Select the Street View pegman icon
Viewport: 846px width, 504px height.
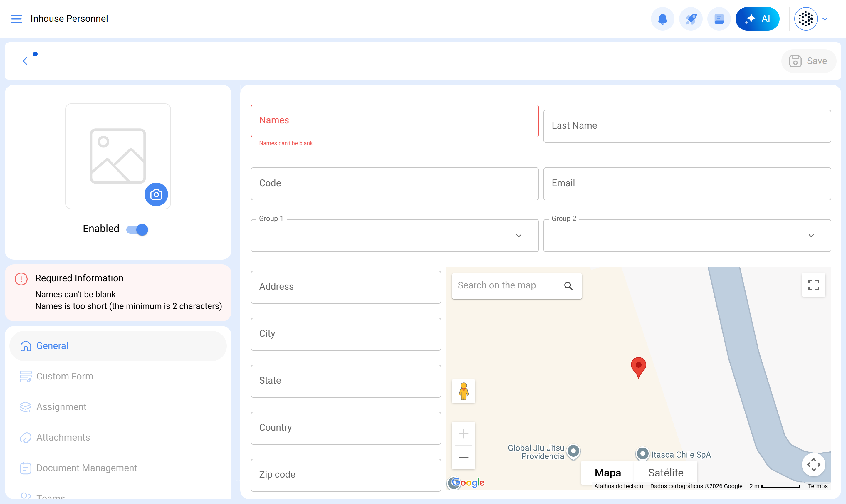(463, 391)
